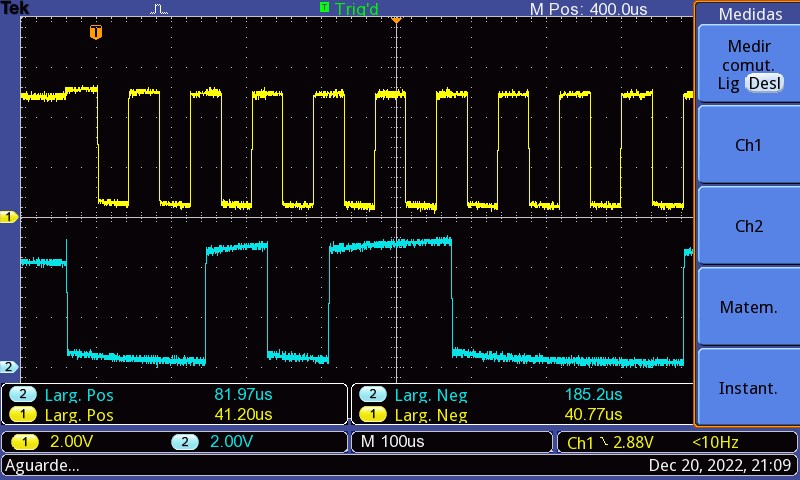Click the orange trigger position T marker
Image resolution: width=800 pixels, height=480 pixels.
click(96, 32)
